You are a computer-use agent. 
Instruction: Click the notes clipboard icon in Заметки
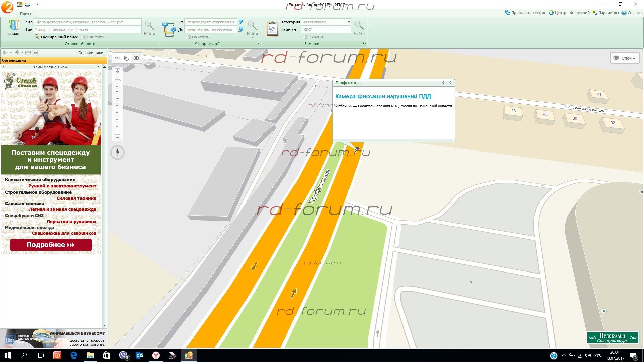pyautogui.click(x=272, y=29)
